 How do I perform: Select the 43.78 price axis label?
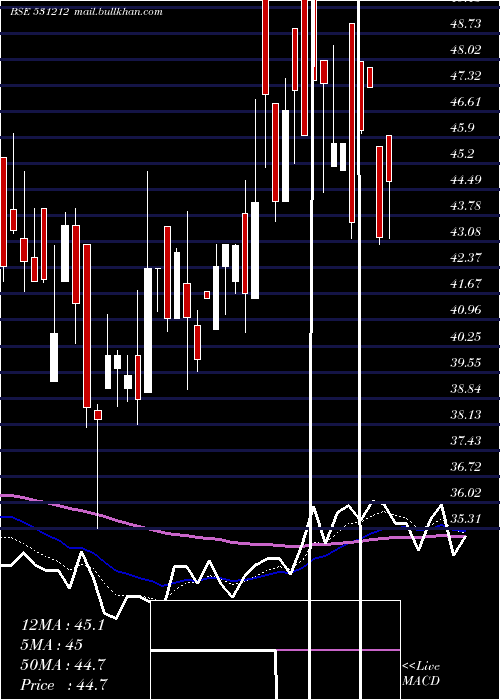click(x=466, y=206)
